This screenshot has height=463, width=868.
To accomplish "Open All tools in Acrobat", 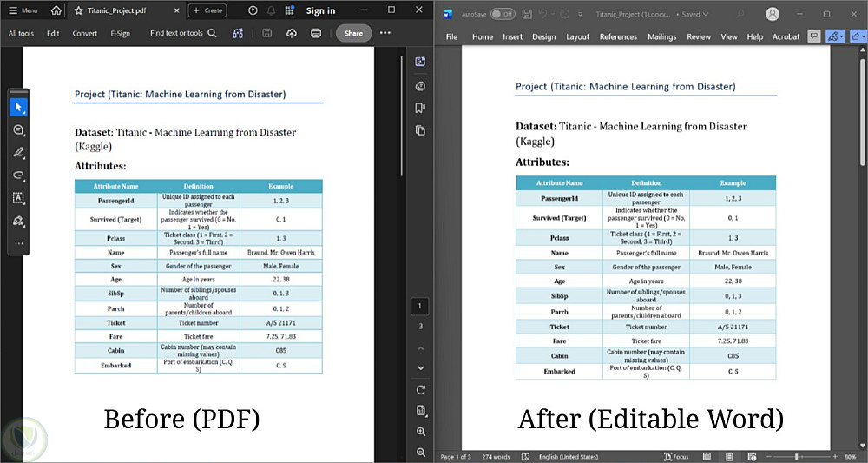I will tap(21, 33).
